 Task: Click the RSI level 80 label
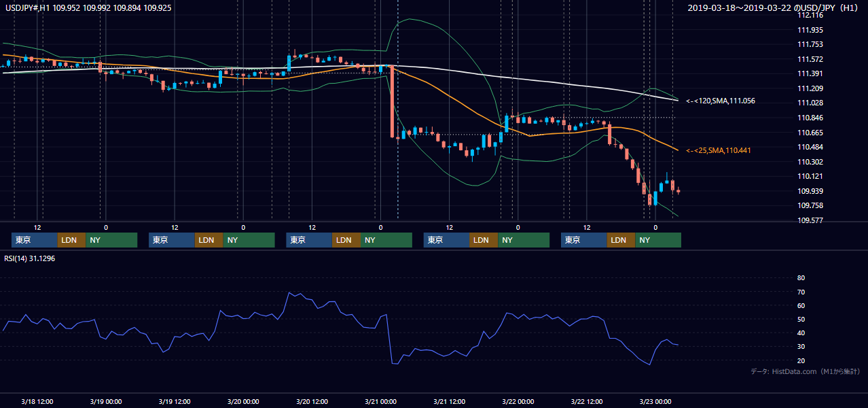click(801, 278)
